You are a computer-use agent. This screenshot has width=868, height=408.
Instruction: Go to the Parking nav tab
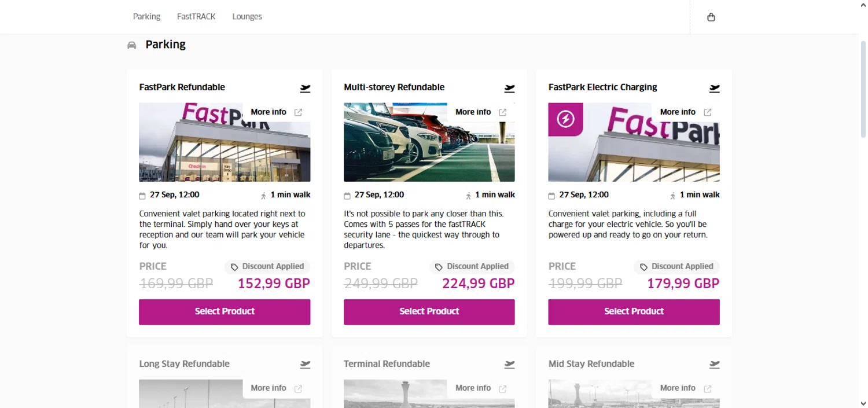click(x=146, y=16)
